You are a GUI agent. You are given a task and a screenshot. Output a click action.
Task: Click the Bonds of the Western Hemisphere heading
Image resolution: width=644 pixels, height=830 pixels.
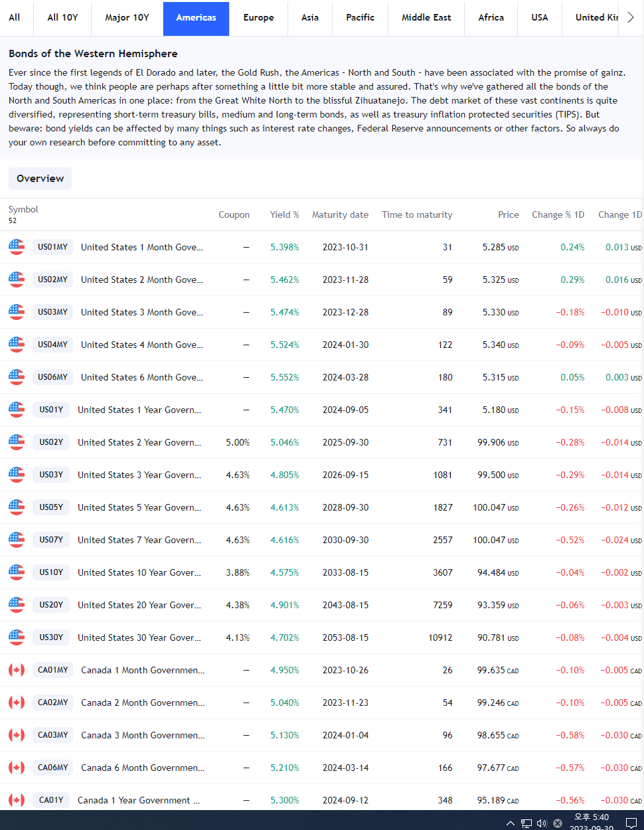tap(93, 54)
